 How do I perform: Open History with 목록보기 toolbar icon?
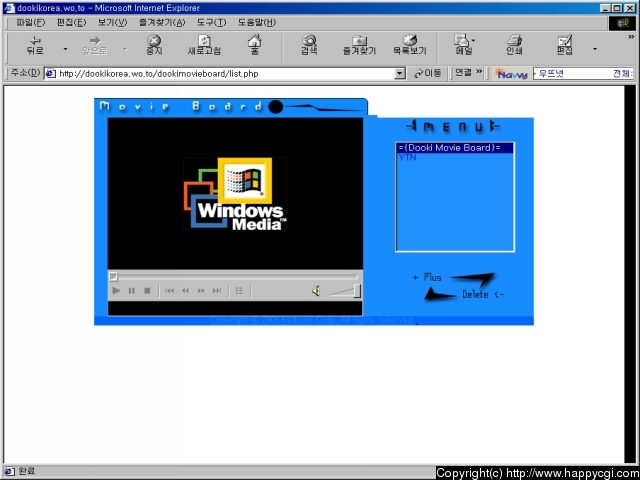pos(409,45)
